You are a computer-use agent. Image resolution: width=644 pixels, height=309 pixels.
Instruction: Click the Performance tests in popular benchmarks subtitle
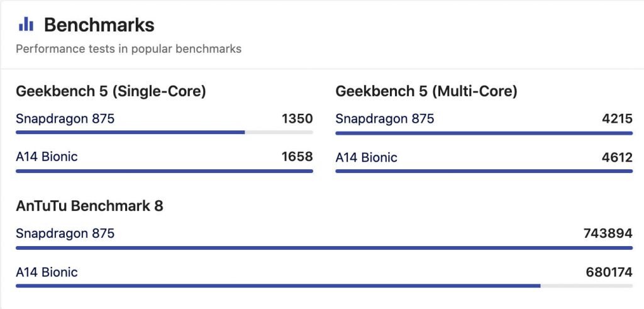coord(128,49)
